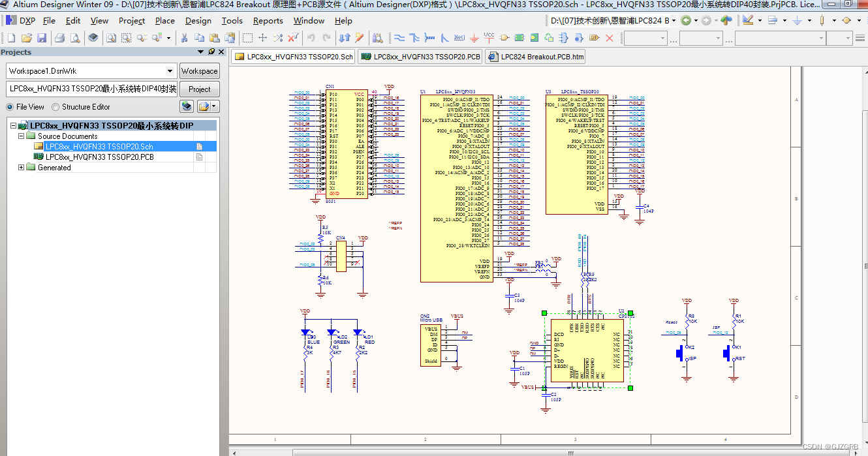Place a VCC power port

coord(489,37)
